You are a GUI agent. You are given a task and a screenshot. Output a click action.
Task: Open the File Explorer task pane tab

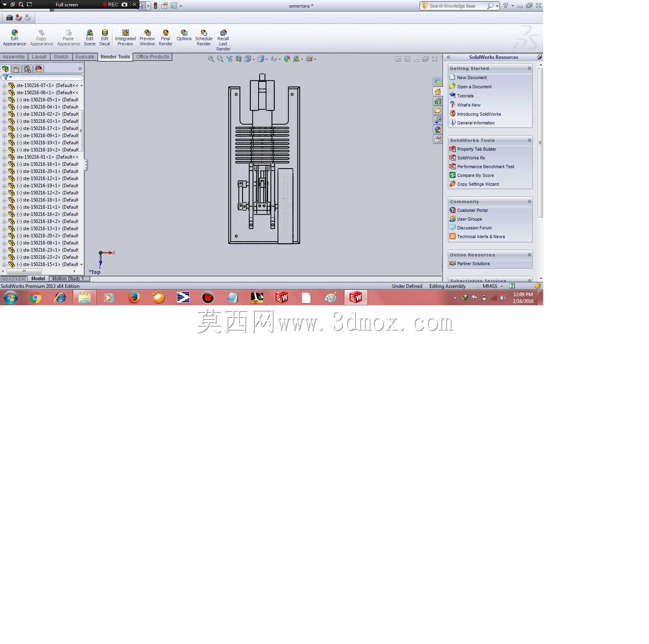pyautogui.click(x=437, y=111)
